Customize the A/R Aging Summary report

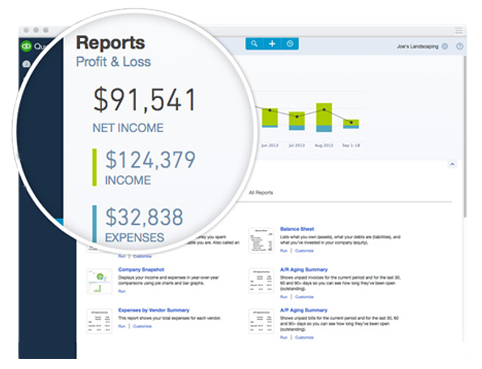coord(304,297)
